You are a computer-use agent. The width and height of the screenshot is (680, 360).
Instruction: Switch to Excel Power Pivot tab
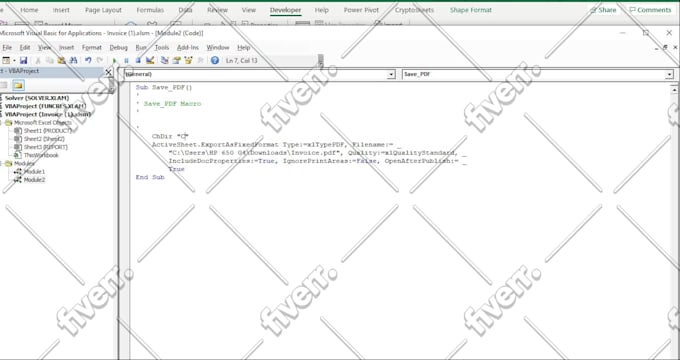click(x=361, y=10)
